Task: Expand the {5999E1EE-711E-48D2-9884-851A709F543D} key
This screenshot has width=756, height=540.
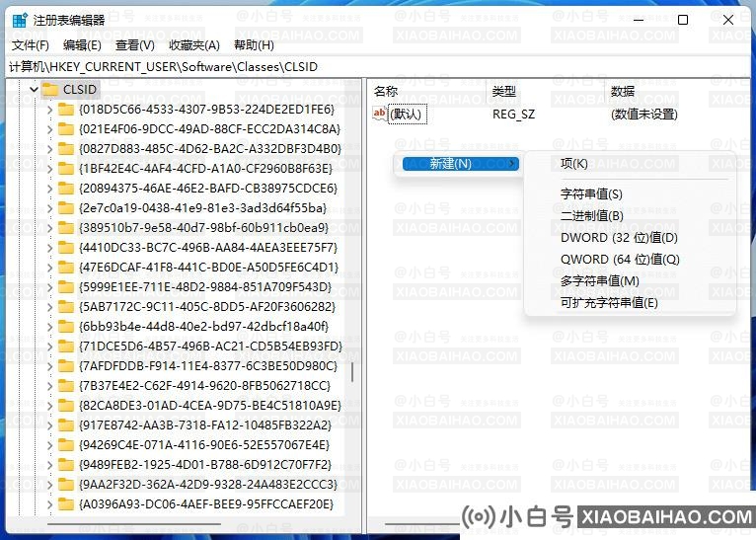Action: click(49, 288)
